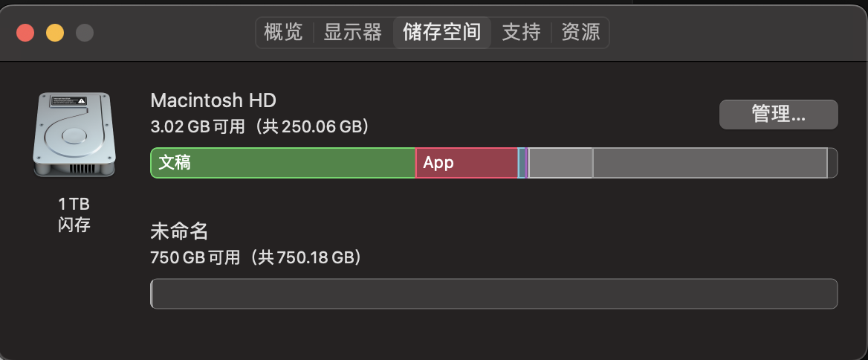
Task: Click the thin teal storage segment
Action: (522, 163)
